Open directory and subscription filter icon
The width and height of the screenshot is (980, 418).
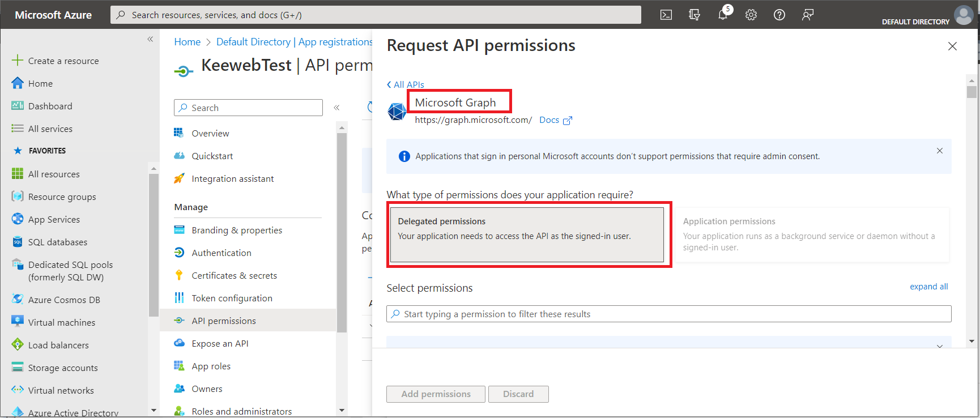tap(694, 15)
